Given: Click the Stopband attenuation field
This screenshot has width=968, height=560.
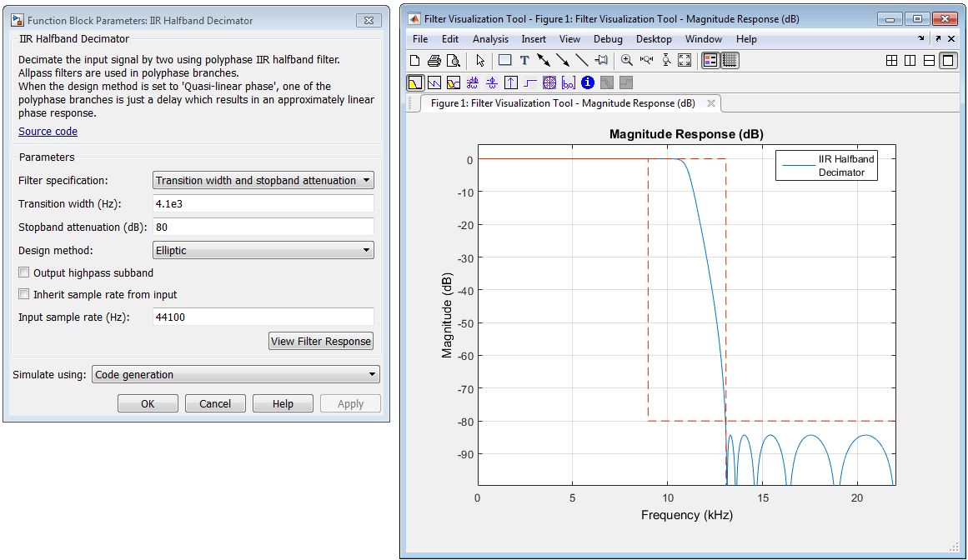Looking at the screenshot, I should (263, 227).
